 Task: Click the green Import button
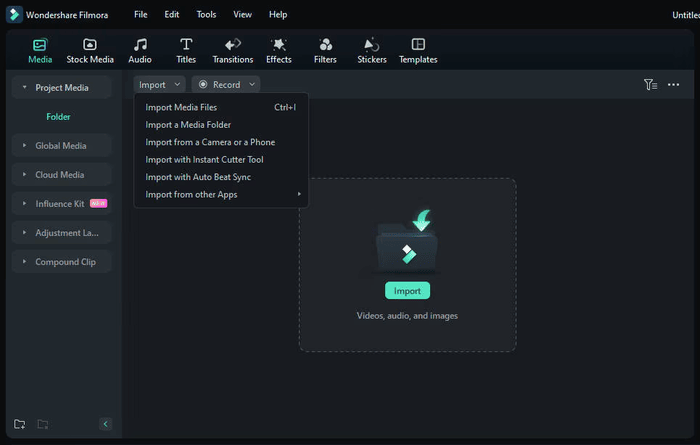[407, 291]
